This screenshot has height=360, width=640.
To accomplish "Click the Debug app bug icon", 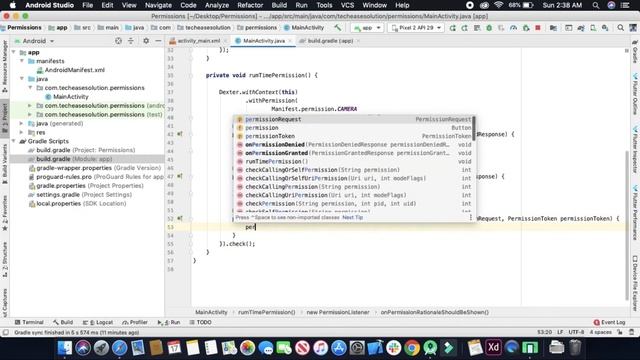I will click(x=489, y=28).
